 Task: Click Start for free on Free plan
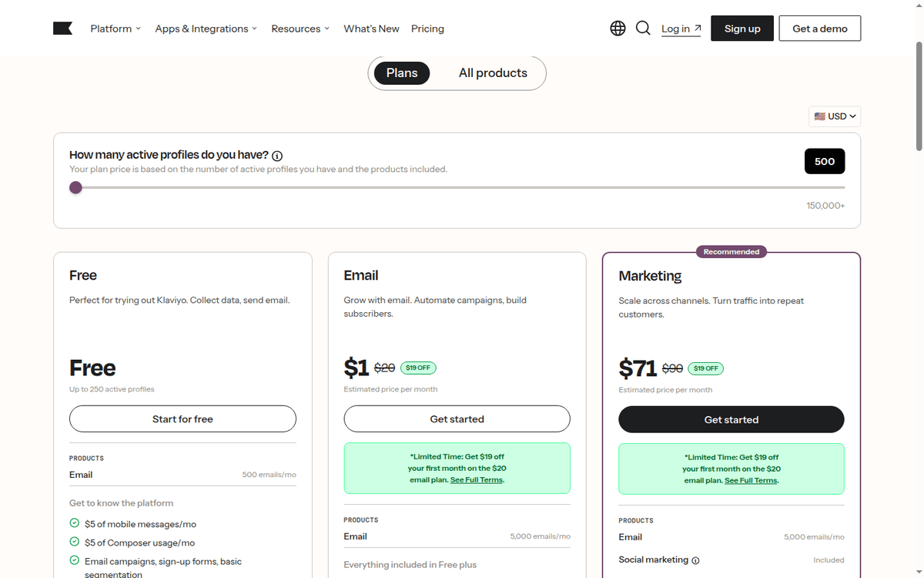pyautogui.click(x=182, y=419)
